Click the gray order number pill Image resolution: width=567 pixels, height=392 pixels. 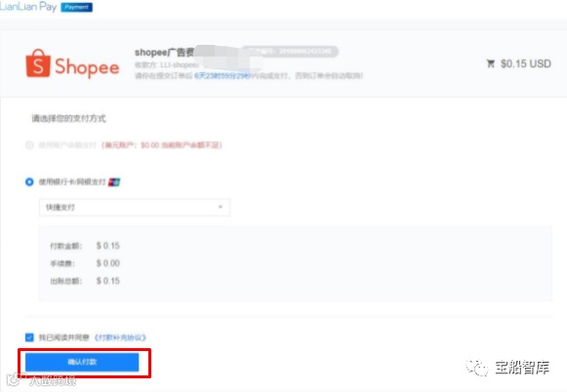pyautogui.click(x=289, y=52)
